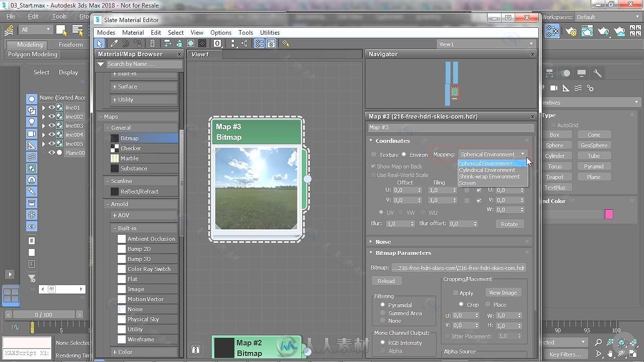This screenshot has height=362, width=644.
Task: Click the timeline slider 0 / 100
Action: pyautogui.click(x=44, y=315)
